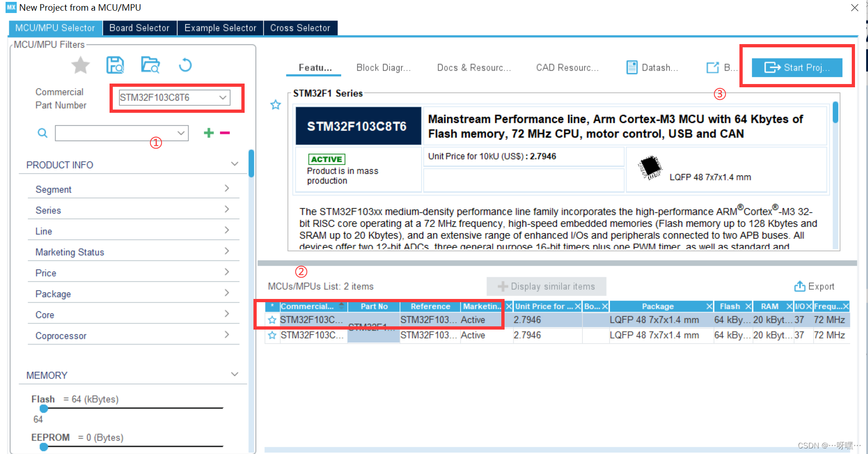The height and width of the screenshot is (454, 868).
Task: Click the Unit Price 2.7946 cell in second row
Action: (547, 335)
